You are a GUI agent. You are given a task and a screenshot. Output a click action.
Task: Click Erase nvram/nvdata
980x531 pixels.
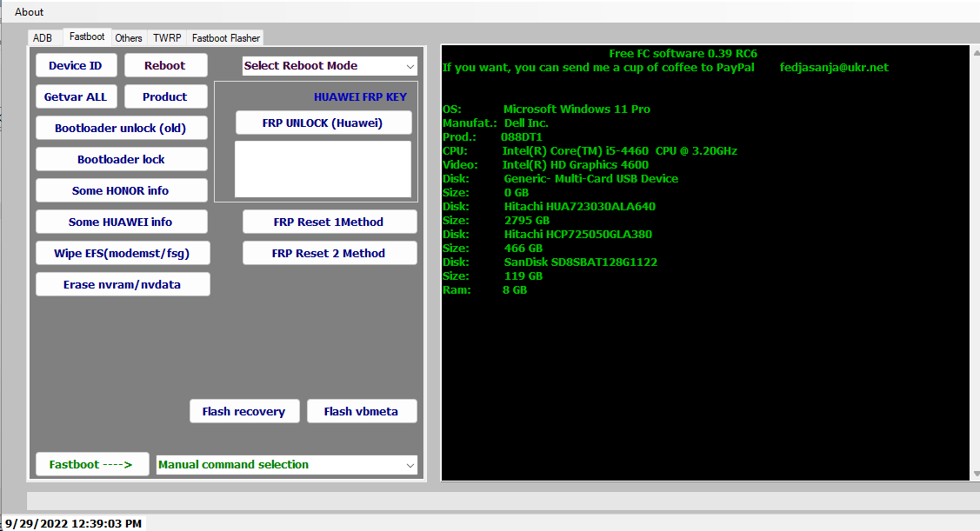click(123, 284)
